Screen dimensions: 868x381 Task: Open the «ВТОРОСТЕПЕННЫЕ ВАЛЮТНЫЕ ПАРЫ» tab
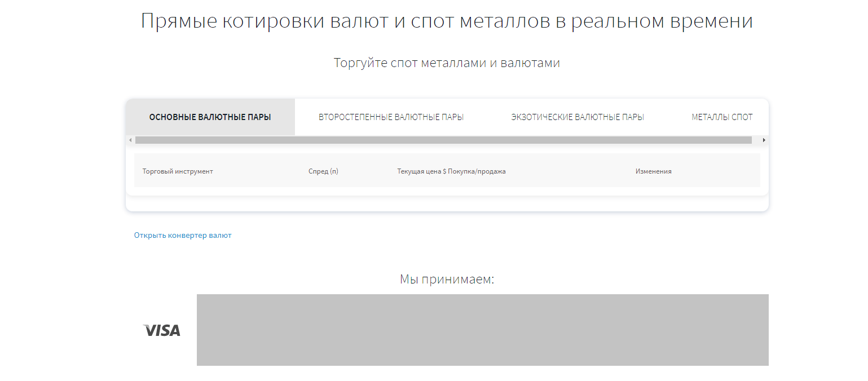click(x=391, y=117)
